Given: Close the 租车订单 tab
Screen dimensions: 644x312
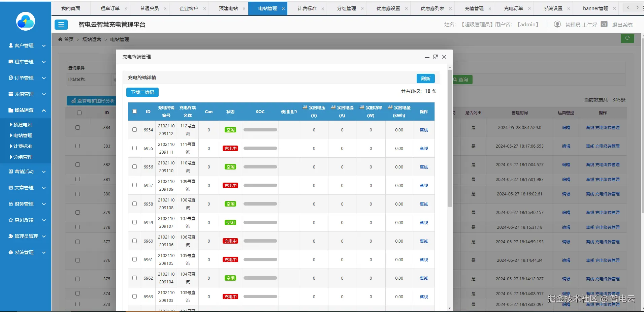Looking at the screenshot, I should coord(126,8).
